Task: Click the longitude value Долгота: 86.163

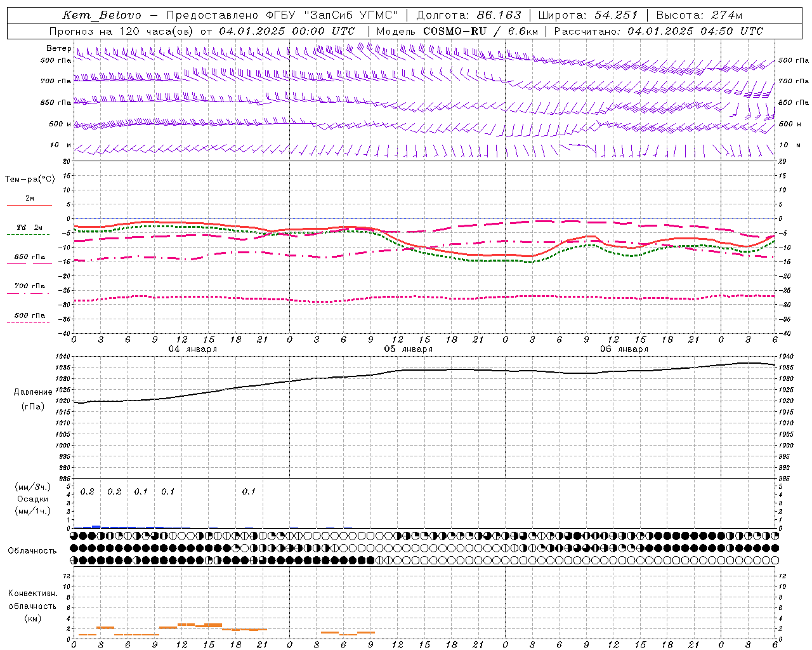Action: [469, 15]
